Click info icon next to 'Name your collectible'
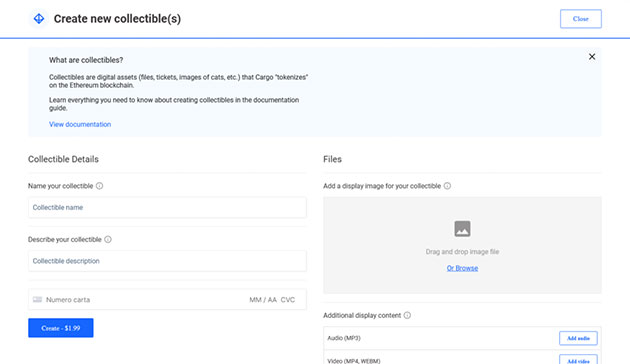Viewport: 630px width, 364px height. point(99,186)
